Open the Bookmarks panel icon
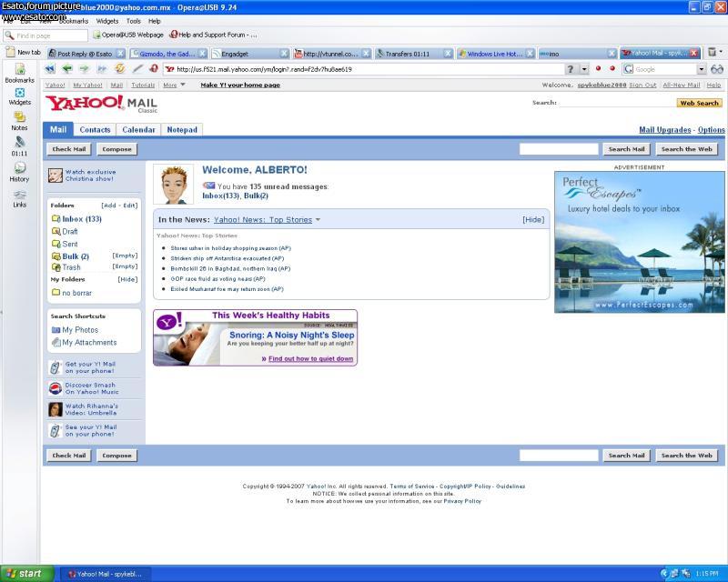 (19, 69)
